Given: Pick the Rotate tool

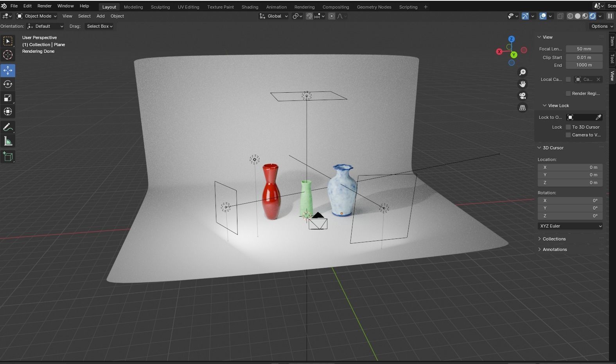Looking at the screenshot, I should pyautogui.click(x=8, y=84).
